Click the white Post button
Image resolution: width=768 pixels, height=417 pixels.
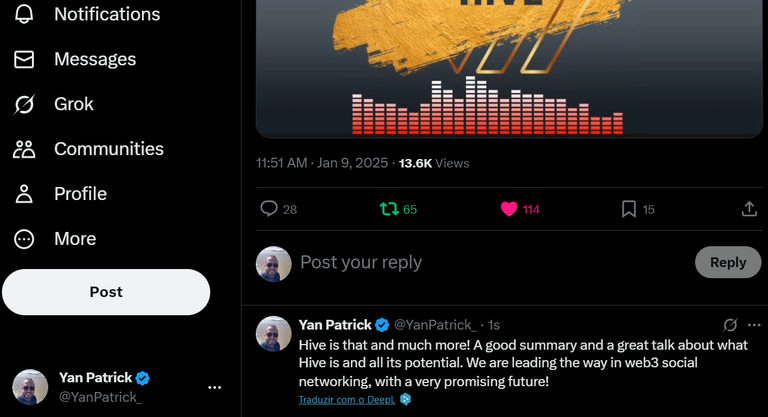pyautogui.click(x=106, y=292)
